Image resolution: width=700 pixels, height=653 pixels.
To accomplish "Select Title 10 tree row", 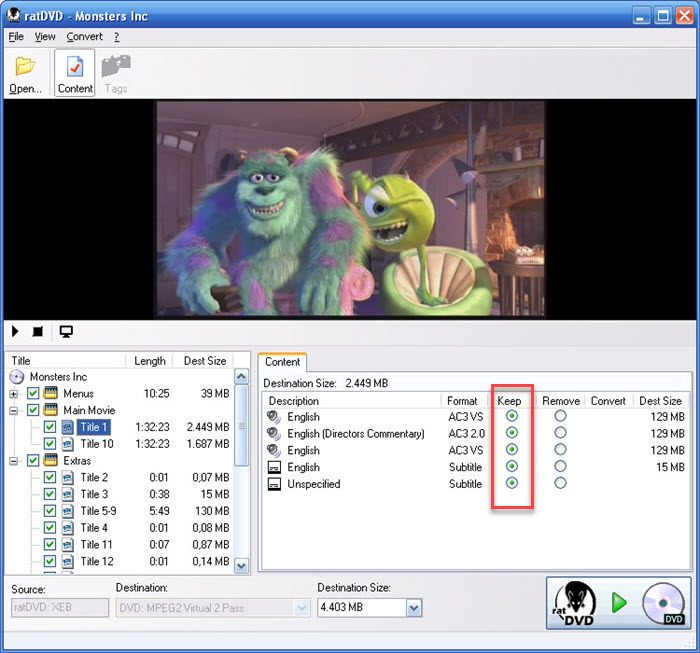I will 97,444.
